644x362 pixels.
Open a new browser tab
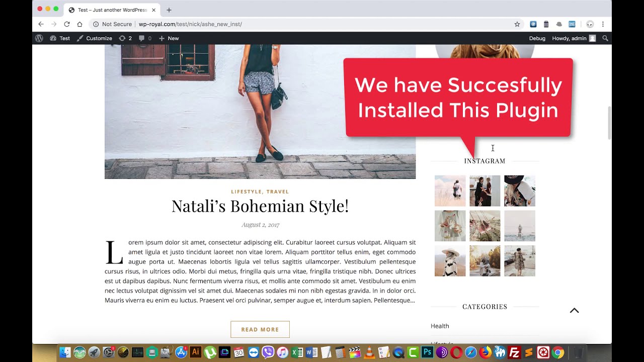(x=169, y=10)
